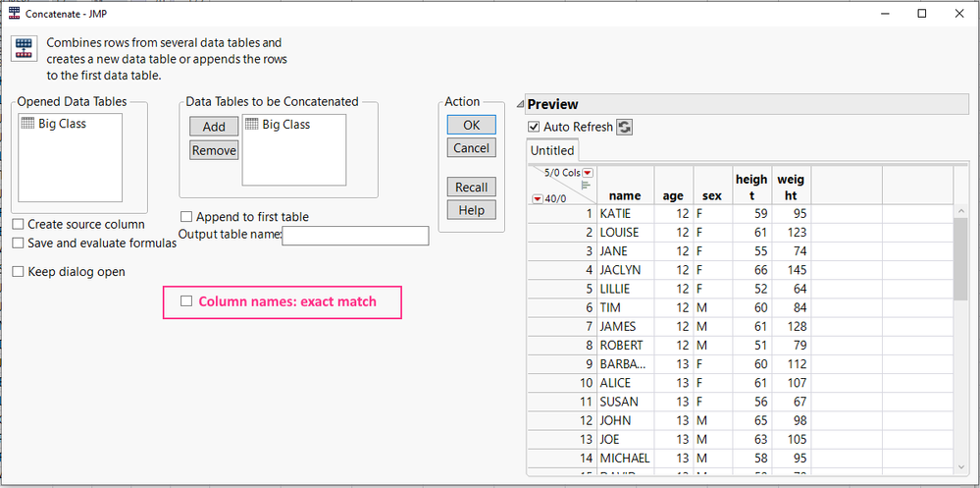
Task: Collapse the Preview section disclosure triangle
Action: click(520, 104)
